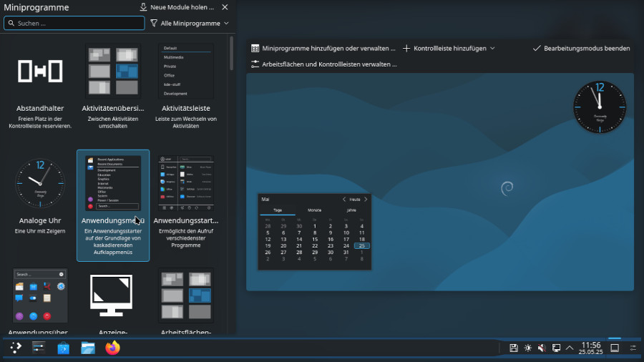Click Miniprogramme hinzufügen oder verwalten
The image size is (644, 362).
[323, 49]
